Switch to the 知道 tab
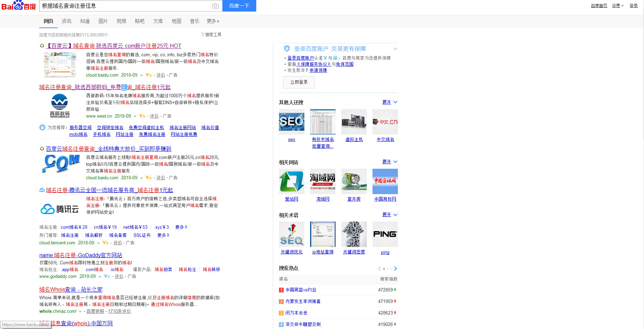Screen dimensions: 644x329 tap(85, 21)
